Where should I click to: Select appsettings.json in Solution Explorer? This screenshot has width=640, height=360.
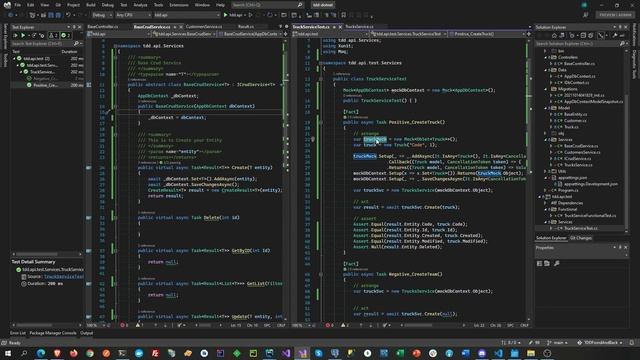coord(572,178)
